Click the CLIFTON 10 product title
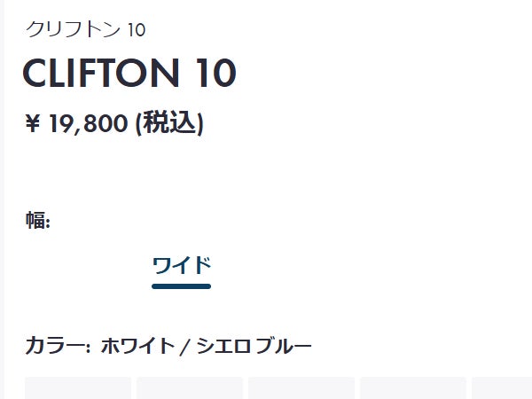 129,74
